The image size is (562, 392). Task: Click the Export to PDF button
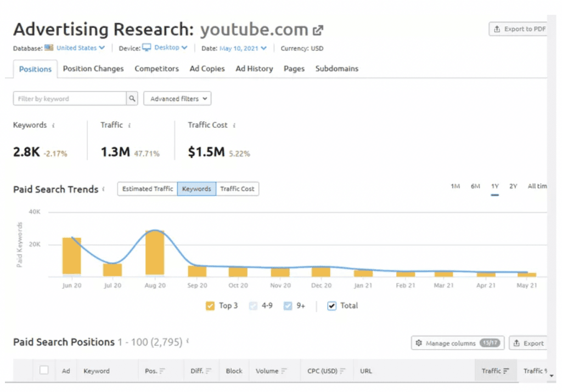coord(518,29)
